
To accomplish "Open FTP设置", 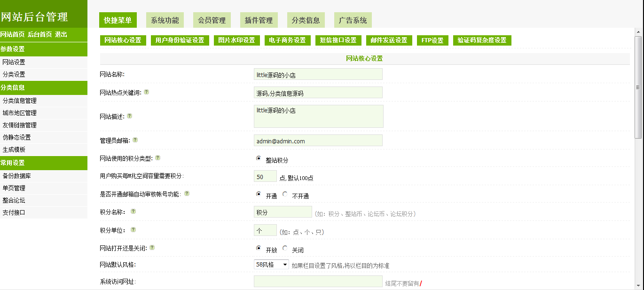I will coord(432,40).
